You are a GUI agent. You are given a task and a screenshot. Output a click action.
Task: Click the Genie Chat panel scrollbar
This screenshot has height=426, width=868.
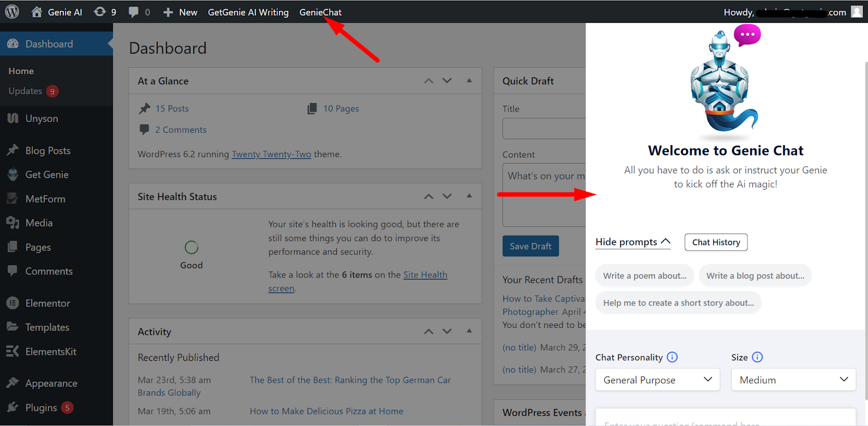point(866,230)
